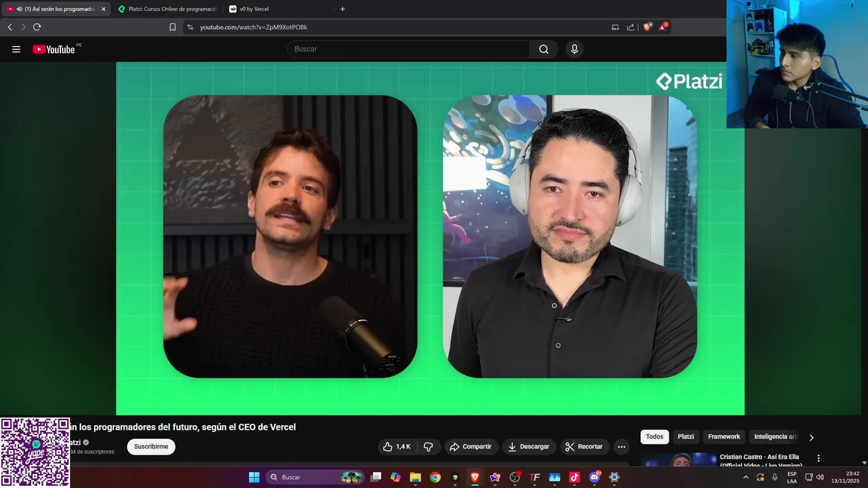This screenshot has height=488, width=868.
Task: Open the Brave Shields lion icon
Action: tap(647, 27)
